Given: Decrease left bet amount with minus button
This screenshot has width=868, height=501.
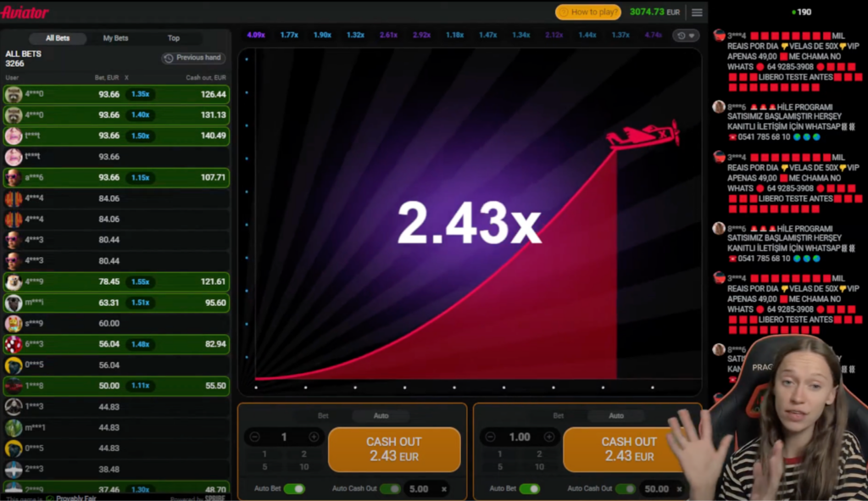Looking at the screenshot, I should [254, 437].
